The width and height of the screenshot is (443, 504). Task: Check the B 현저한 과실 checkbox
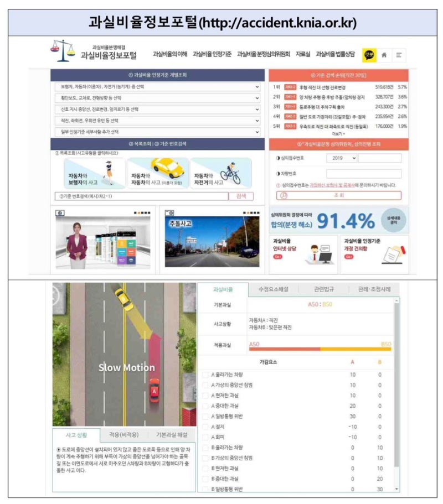point(205,469)
